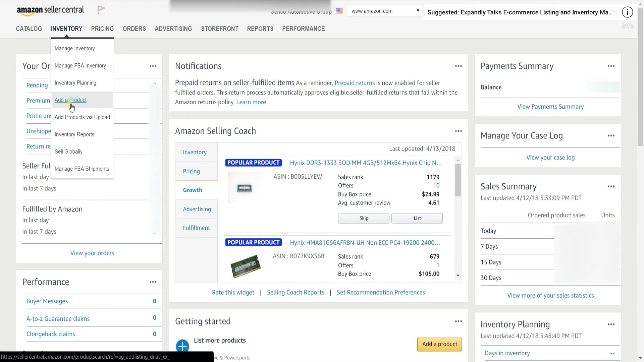Viewport: 644px width, 362px height.
Task: Choose Inventory Planning in the Inventory menu
Action: point(82,83)
